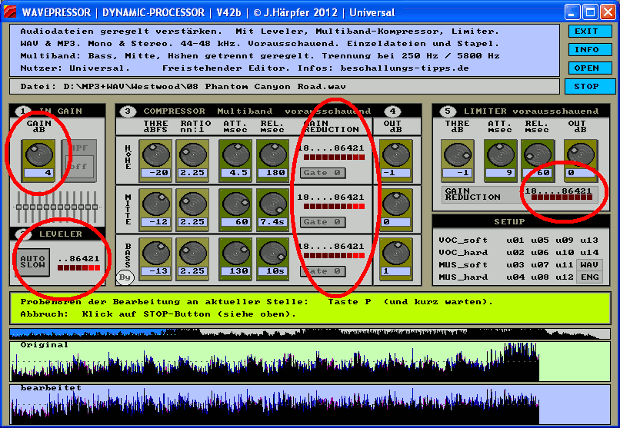
Task: Choose setup preset u03
Action: 515,265
